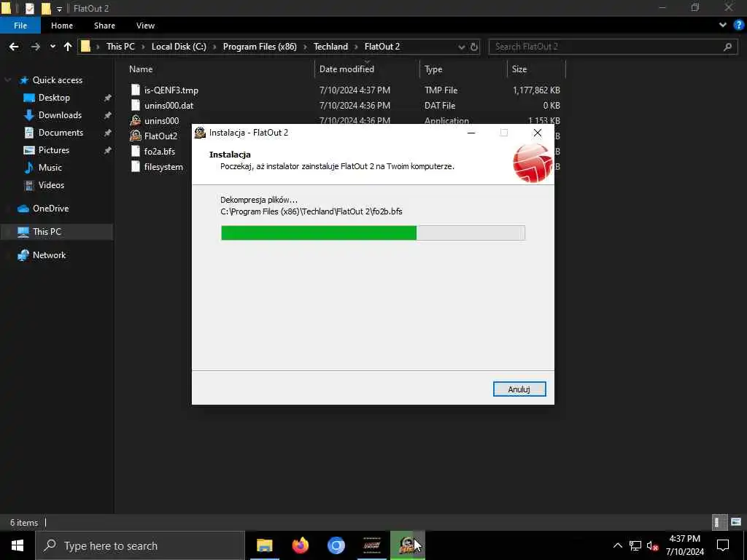Collapse the Quick access tree node
This screenshot has height=560, width=747.
coord(7,80)
